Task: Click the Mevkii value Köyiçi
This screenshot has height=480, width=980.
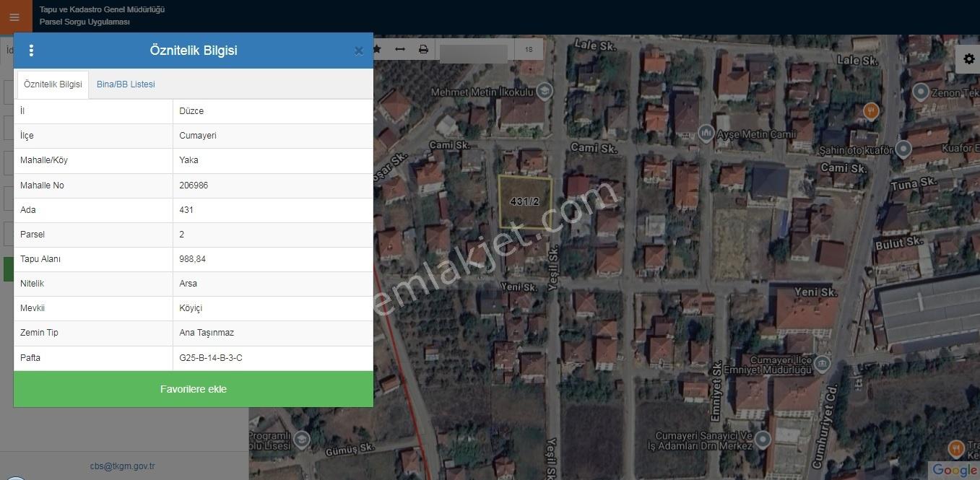Action: 191,308
